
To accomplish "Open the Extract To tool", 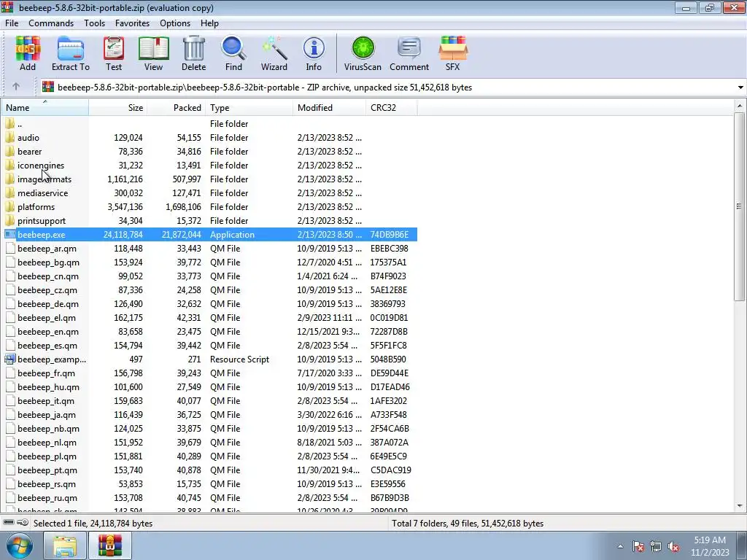I will click(x=71, y=53).
